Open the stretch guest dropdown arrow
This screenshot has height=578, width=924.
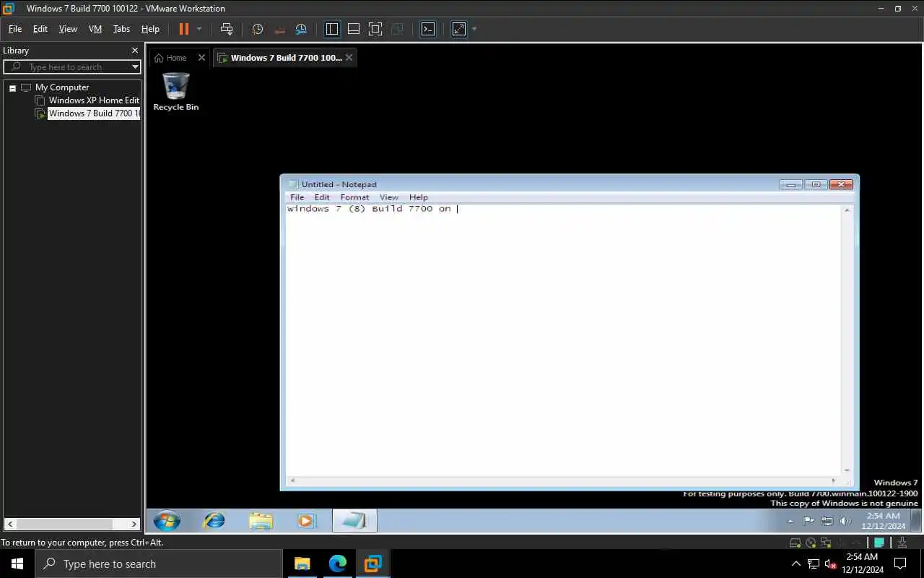click(474, 29)
